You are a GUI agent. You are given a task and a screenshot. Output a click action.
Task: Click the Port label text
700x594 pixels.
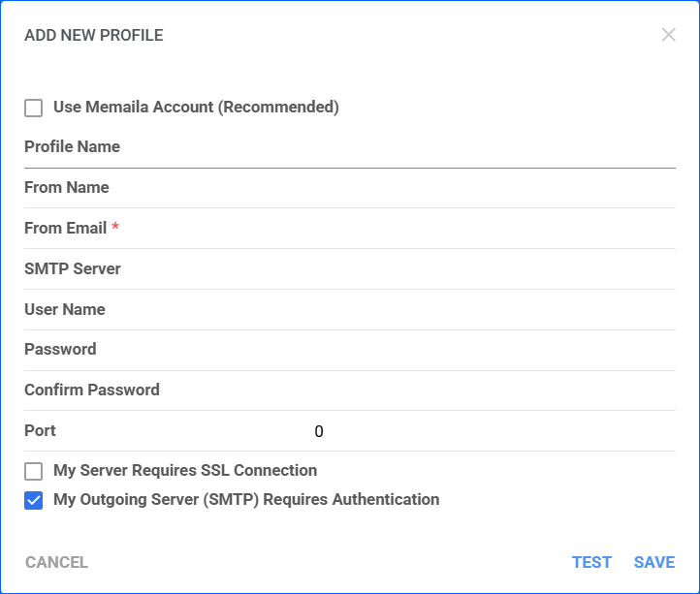40,430
